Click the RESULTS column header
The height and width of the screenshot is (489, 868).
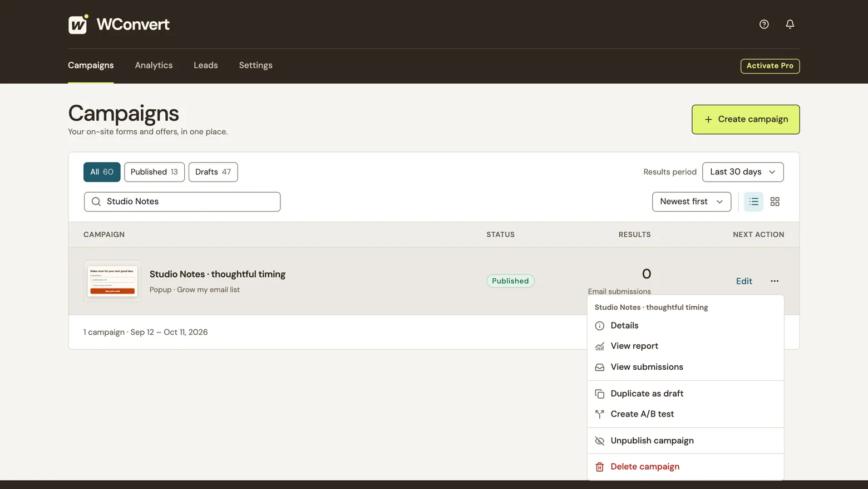pyautogui.click(x=634, y=234)
